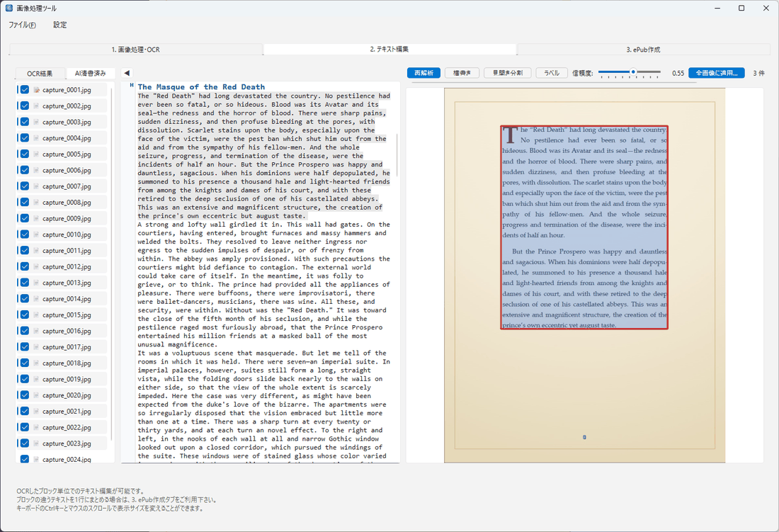This screenshot has height=532, width=779.
Task: Click the file icon next to capture_0012.jpg
Action: click(36, 266)
